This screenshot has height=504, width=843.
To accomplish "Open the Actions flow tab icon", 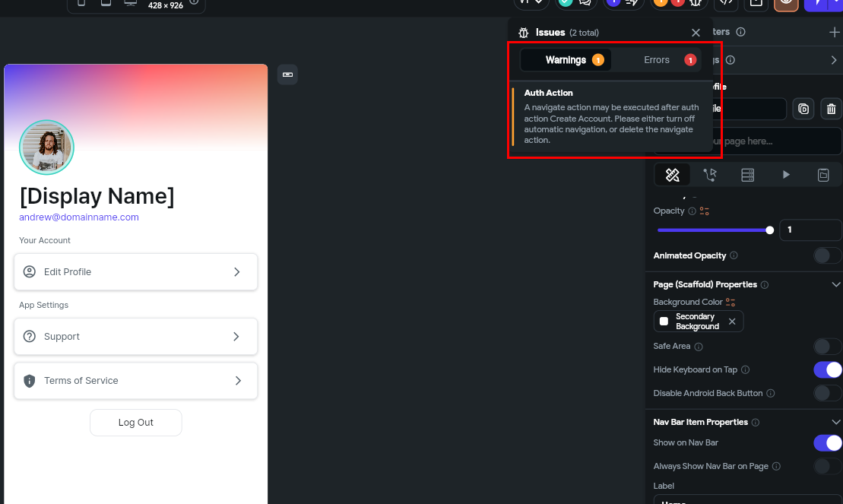I will (x=710, y=175).
